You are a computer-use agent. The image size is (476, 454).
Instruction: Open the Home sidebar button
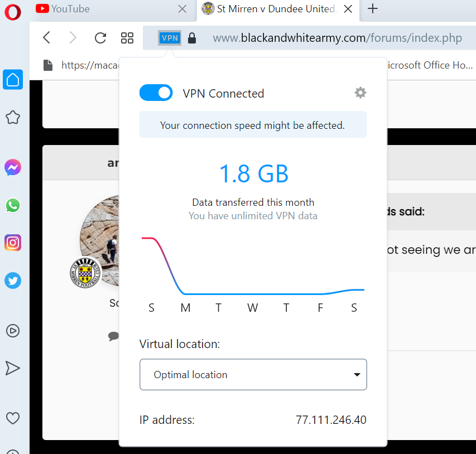pos(13,80)
